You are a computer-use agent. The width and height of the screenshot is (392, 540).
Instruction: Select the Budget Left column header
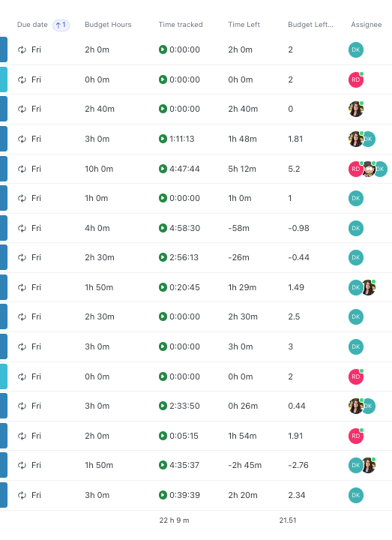point(310,25)
